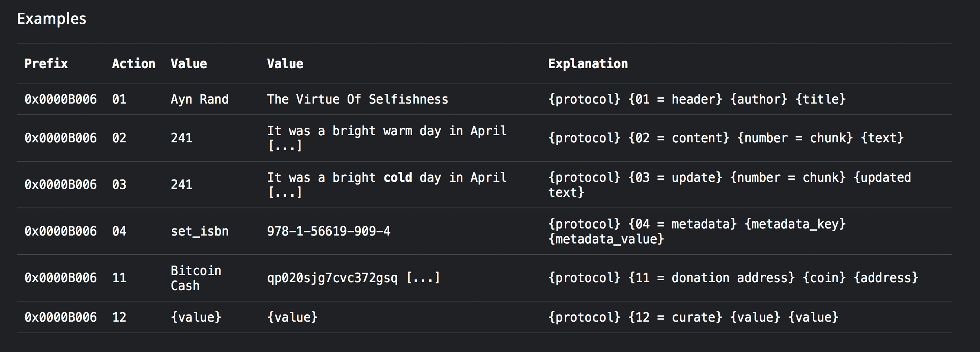Click action code 04 cell
This screenshot has height=352, width=980.
click(119, 231)
